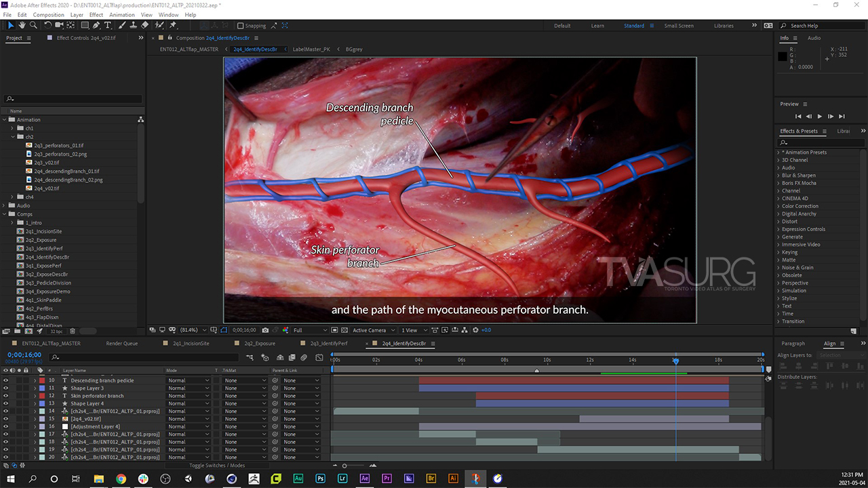Select BGgrey in the composition breadcrumb
868x488 pixels.
(355, 49)
